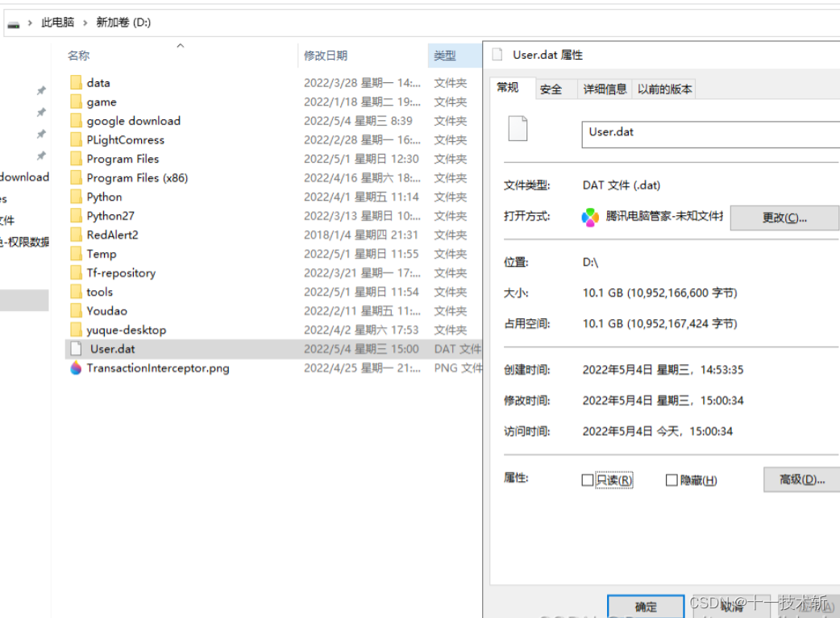Expand the chevron before 此电脑 in address bar
The image size is (840, 618).
(x=30, y=23)
